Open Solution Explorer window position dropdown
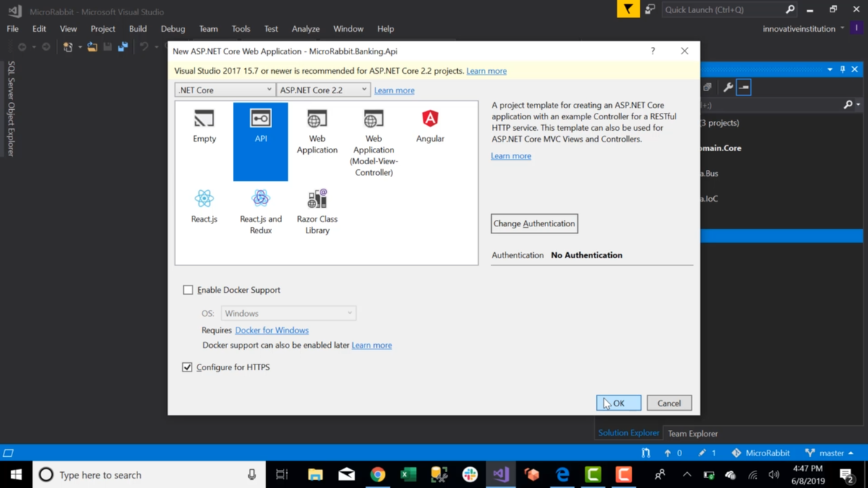The width and height of the screenshot is (868, 488). tap(830, 69)
